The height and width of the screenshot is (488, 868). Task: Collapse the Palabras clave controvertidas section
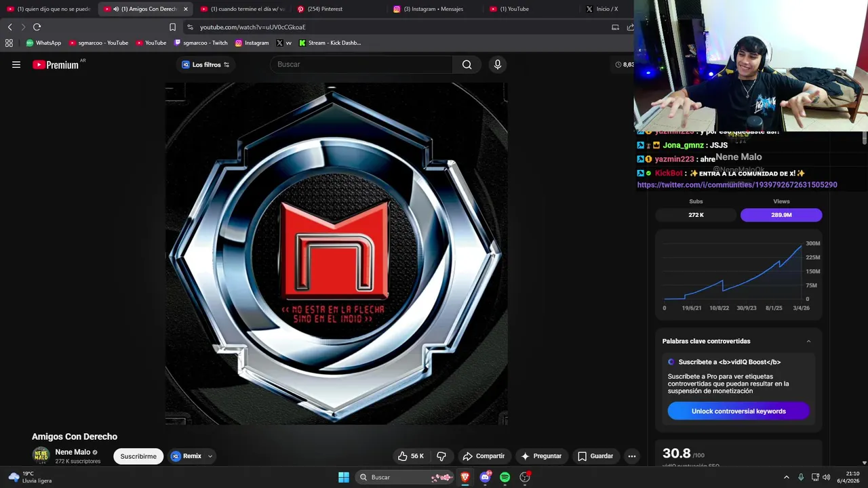pyautogui.click(x=808, y=341)
